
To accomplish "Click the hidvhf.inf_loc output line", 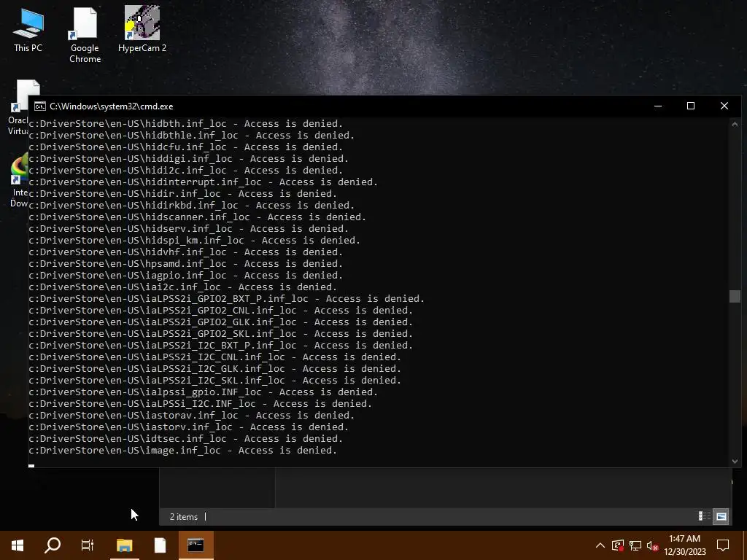I will (x=186, y=252).
